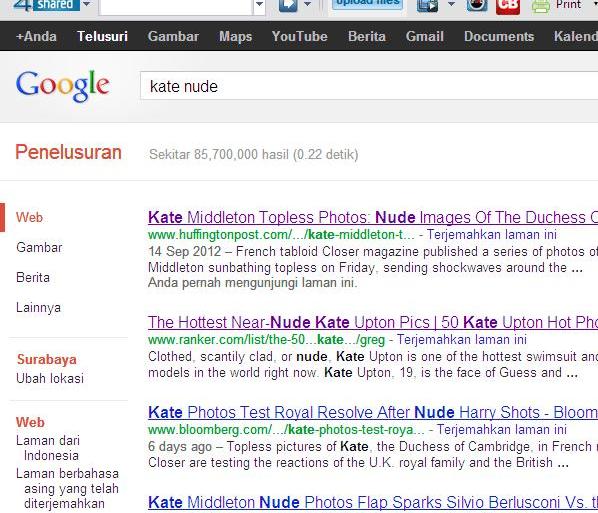
Task: Click the www.huffingtonpost.com green URL
Action: click(281, 234)
